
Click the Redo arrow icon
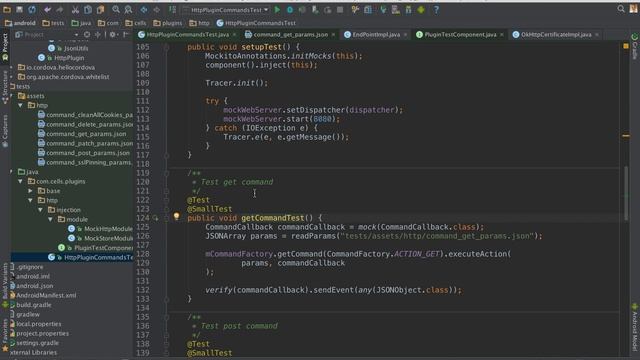coord(60,9)
